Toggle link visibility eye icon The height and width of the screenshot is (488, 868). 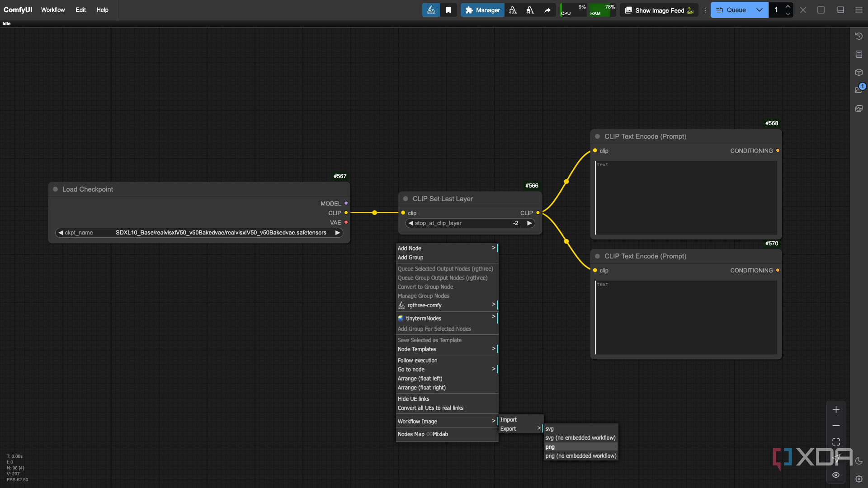(836, 475)
